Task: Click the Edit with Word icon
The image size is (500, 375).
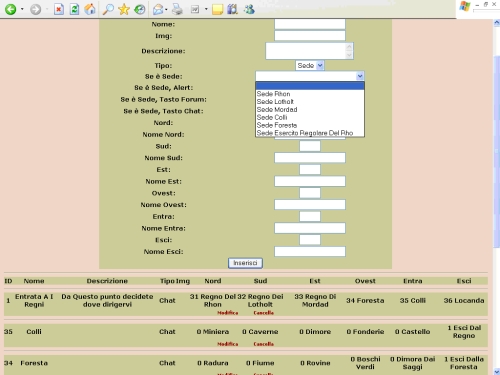Action: tap(195, 9)
